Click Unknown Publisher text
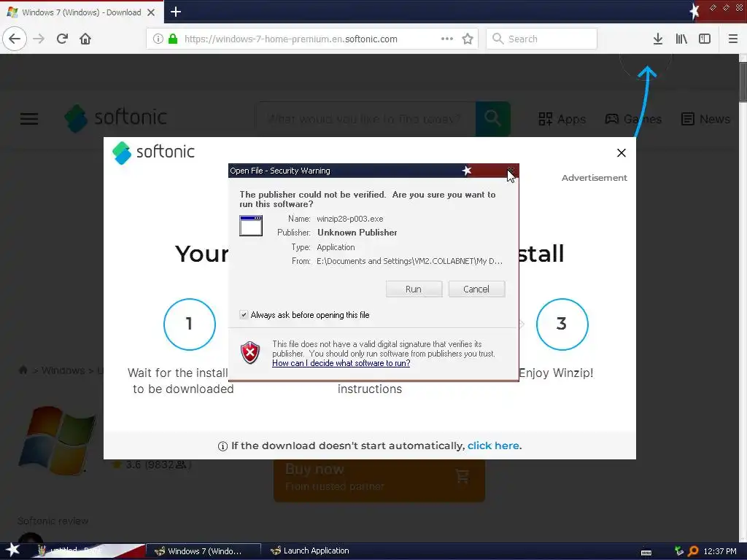The image size is (747, 560). [357, 233]
